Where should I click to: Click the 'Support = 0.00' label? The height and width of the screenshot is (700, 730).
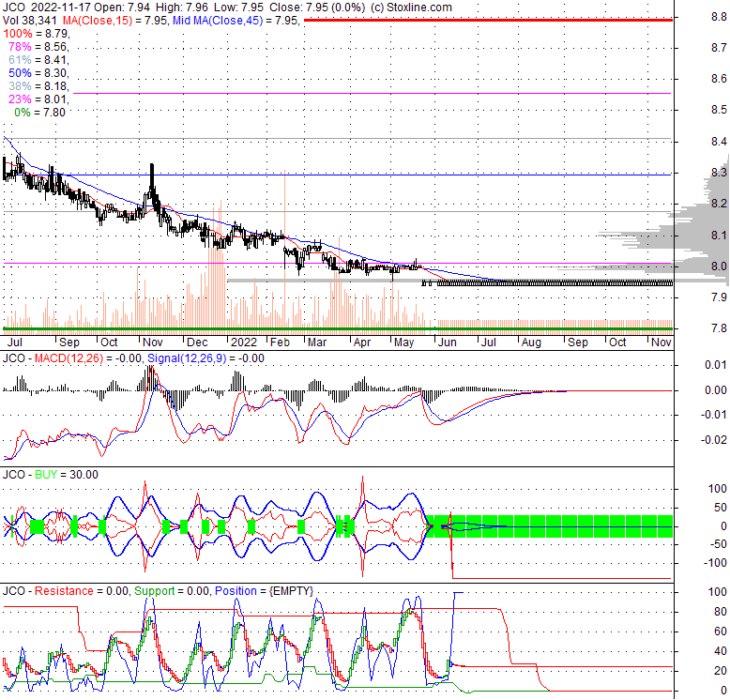pos(172,591)
